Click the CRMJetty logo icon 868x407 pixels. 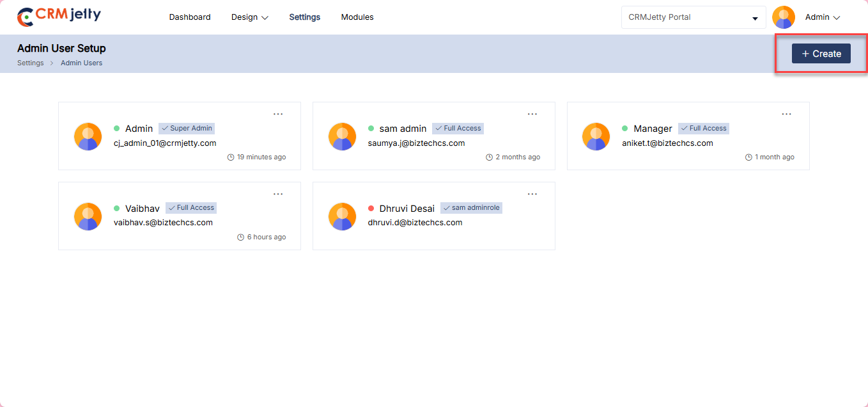tap(26, 17)
